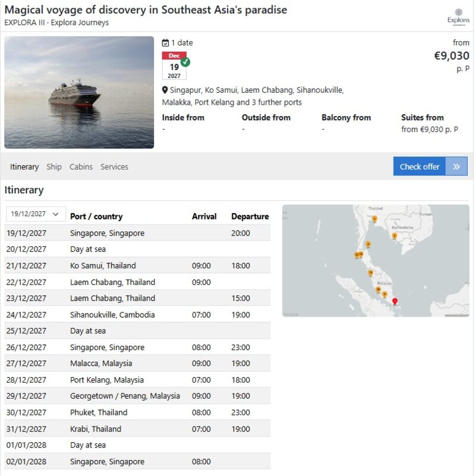
Task: Select the Dec 19 2027 date tile
Action: click(x=174, y=65)
